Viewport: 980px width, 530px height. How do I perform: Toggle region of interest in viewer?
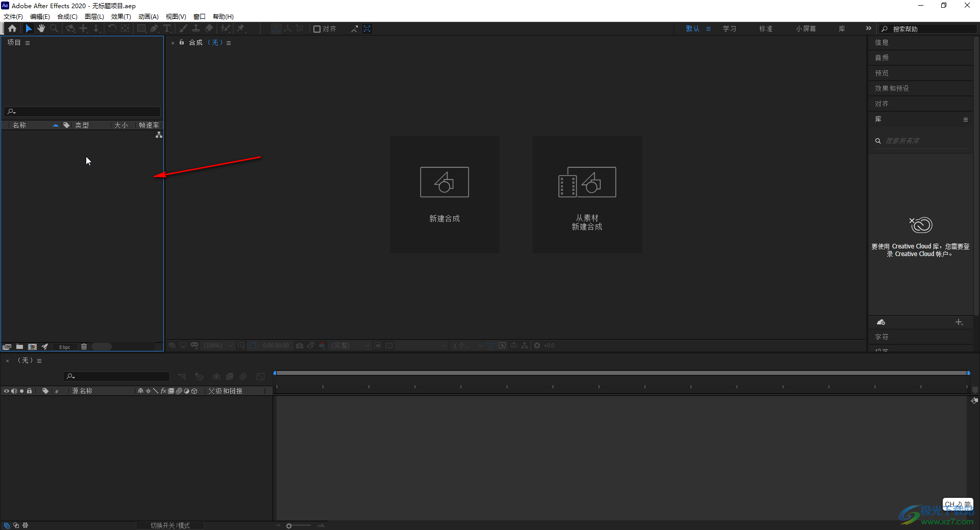click(x=378, y=345)
